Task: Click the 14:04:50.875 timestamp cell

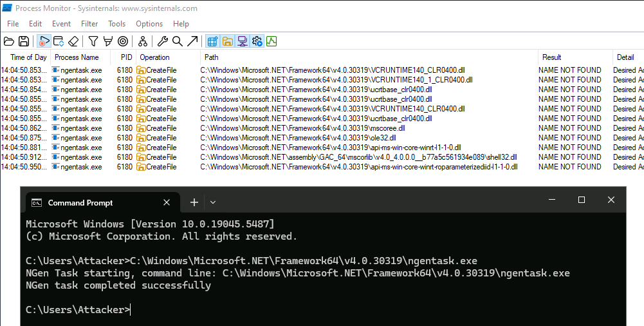Action: [x=24, y=138]
